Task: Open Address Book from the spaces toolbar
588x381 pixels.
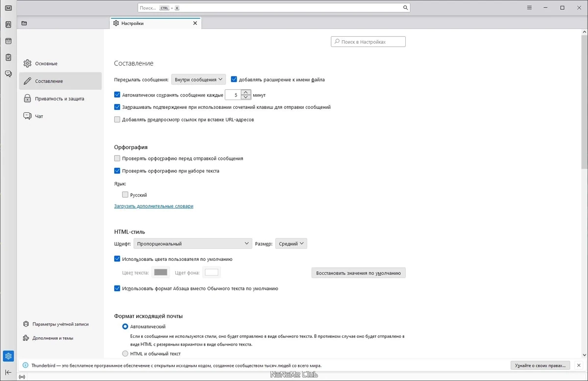Action: point(8,25)
